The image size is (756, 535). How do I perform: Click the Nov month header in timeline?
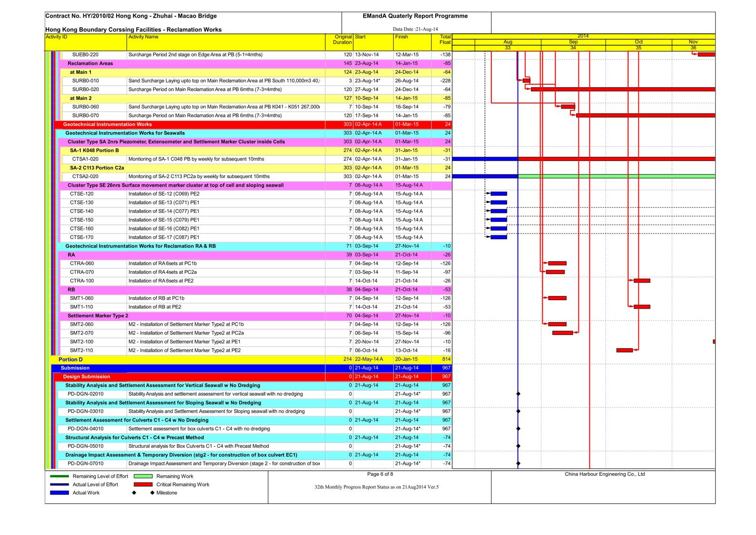pos(693,42)
